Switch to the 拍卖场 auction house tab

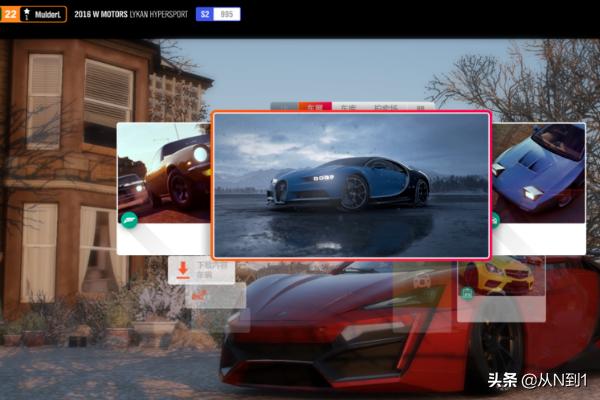click(x=386, y=108)
